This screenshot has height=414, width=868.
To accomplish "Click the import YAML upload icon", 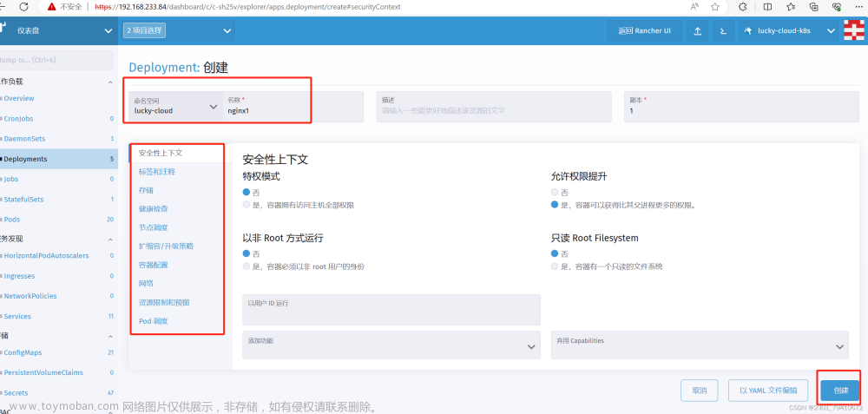I will coord(698,31).
